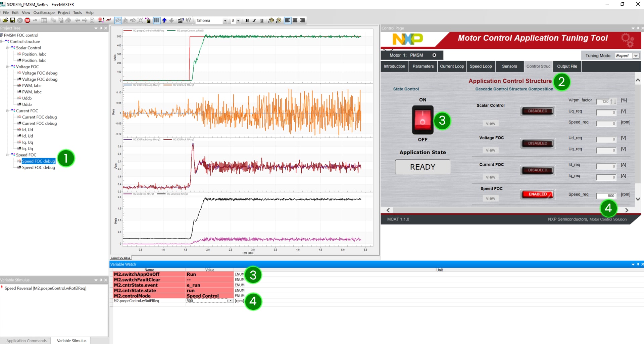Click the V/rpm_factor up arrow stepper
This screenshot has width=644, height=344.
(x=611, y=101)
